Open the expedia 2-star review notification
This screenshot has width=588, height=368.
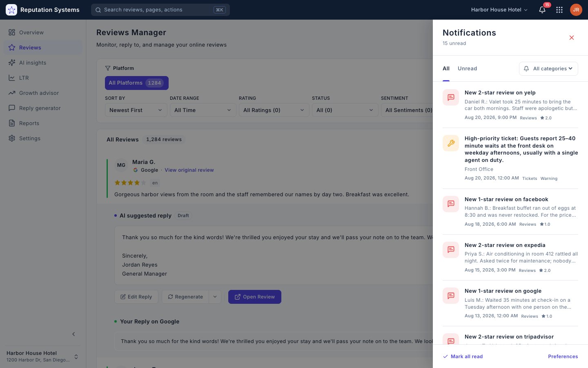[x=510, y=257]
